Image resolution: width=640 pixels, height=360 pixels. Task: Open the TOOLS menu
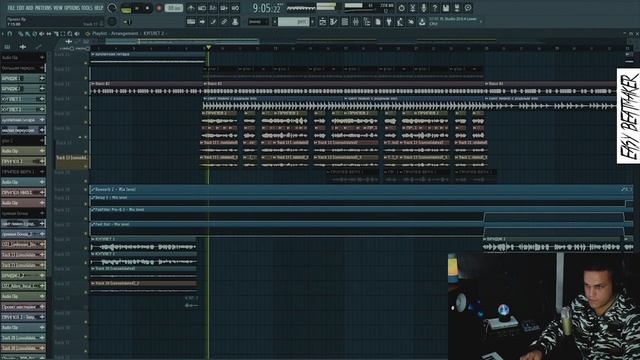[87, 8]
